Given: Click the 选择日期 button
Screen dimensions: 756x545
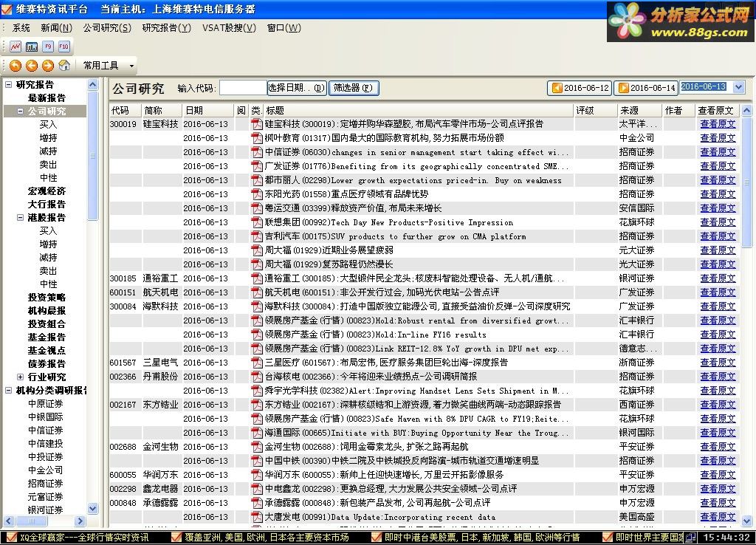Looking at the screenshot, I should [x=297, y=88].
